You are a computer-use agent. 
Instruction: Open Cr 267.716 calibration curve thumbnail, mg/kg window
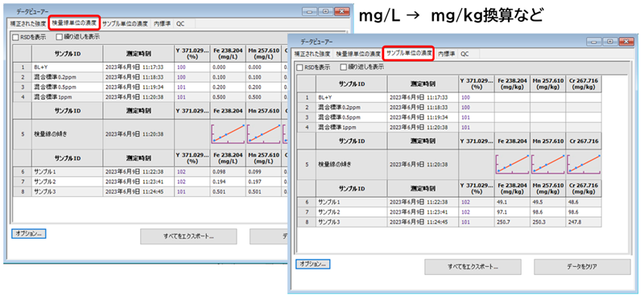[x=583, y=164]
